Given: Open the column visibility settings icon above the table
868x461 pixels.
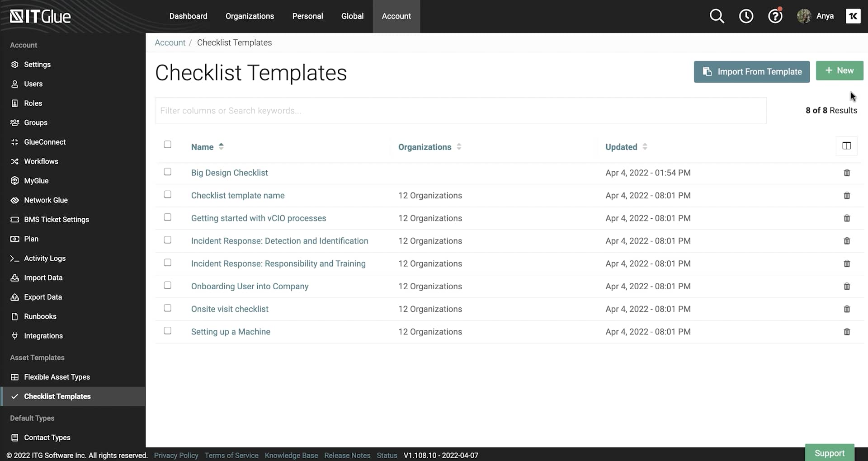Looking at the screenshot, I should (x=846, y=146).
